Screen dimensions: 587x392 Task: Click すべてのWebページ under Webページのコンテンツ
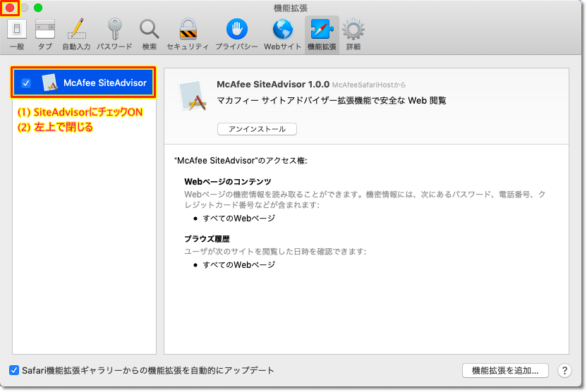coord(239,219)
